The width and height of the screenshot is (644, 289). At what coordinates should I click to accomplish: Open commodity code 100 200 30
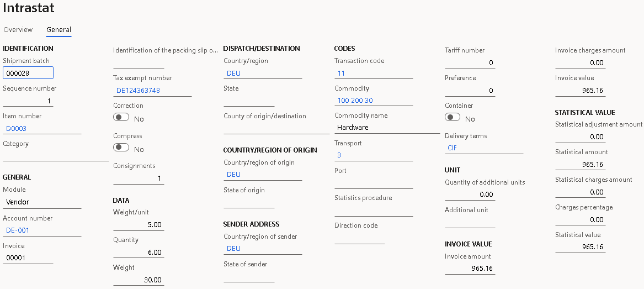click(x=355, y=101)
